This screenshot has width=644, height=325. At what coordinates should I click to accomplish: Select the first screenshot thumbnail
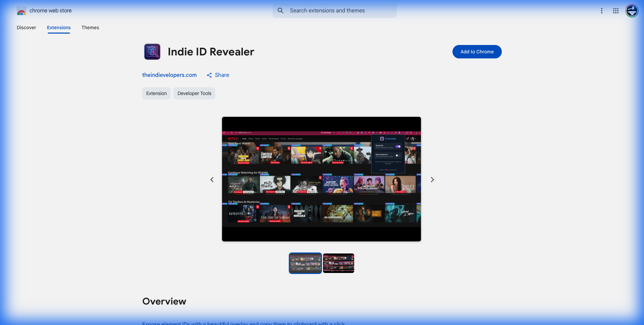[x=305, y=263]
